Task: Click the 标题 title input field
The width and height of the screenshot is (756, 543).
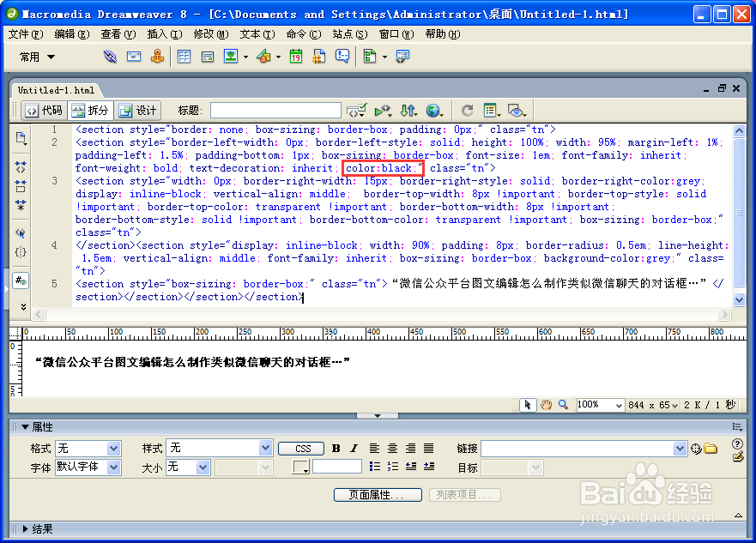Action: tap(275, 111)
